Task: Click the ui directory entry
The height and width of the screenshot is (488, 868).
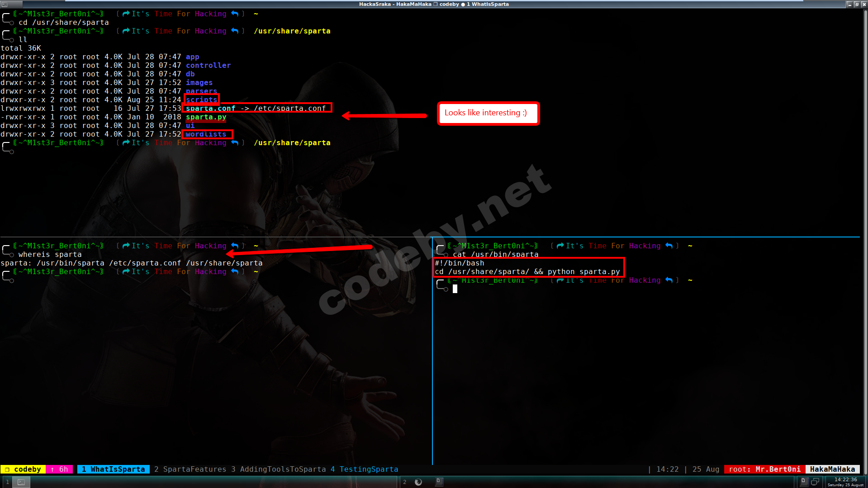Action: pos(190,125)
